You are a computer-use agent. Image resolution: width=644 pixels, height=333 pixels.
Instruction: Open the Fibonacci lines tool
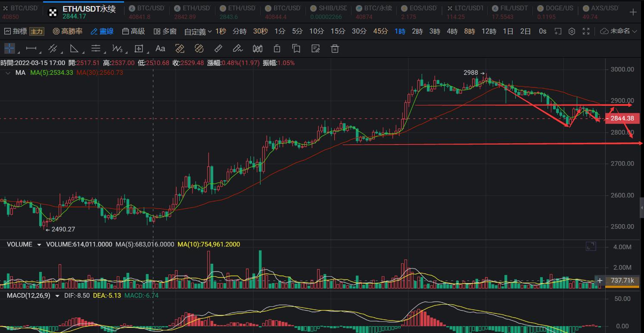(96, 48)
